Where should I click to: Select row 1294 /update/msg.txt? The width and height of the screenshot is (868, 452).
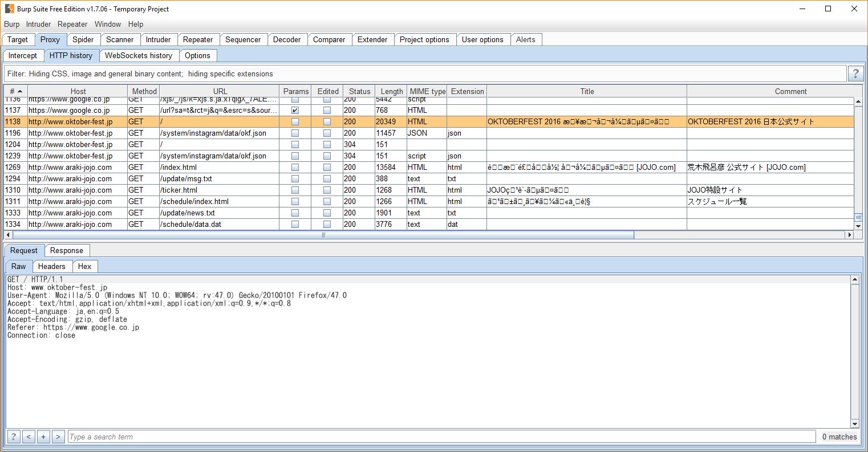coord(429,178)
